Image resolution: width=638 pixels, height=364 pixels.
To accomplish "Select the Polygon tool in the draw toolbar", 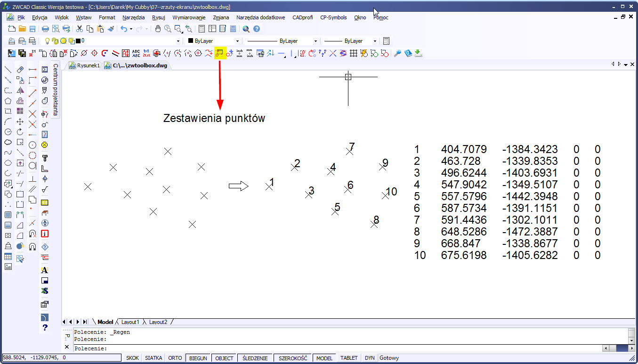I will (8, 101).
